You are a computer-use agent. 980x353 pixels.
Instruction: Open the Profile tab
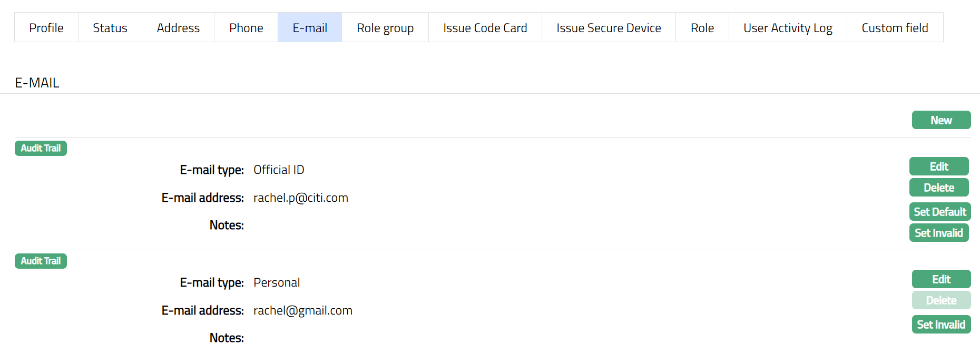[46, 28]
